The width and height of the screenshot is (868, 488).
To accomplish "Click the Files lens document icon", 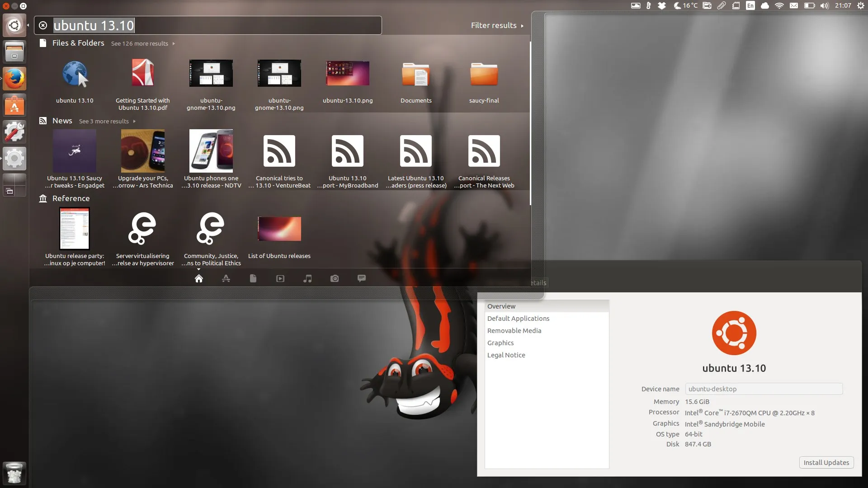I will tap(253, 278).
